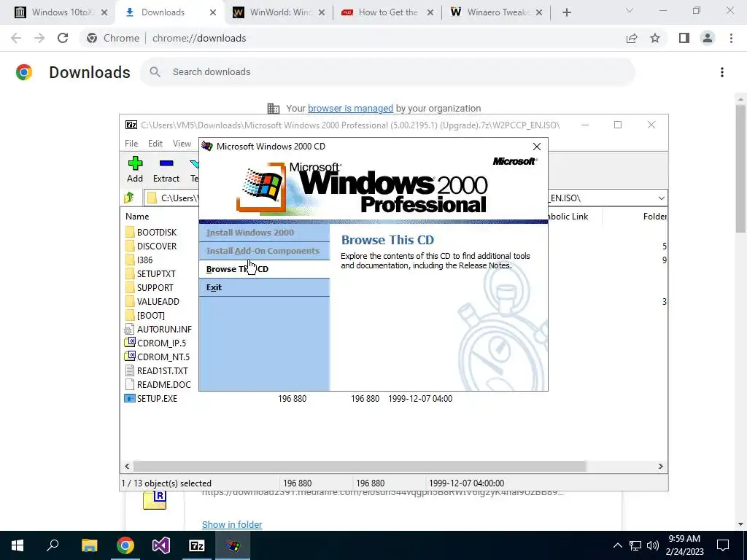Click Exit in Windows 2000 CD dialog

click(x=264, y=287)
